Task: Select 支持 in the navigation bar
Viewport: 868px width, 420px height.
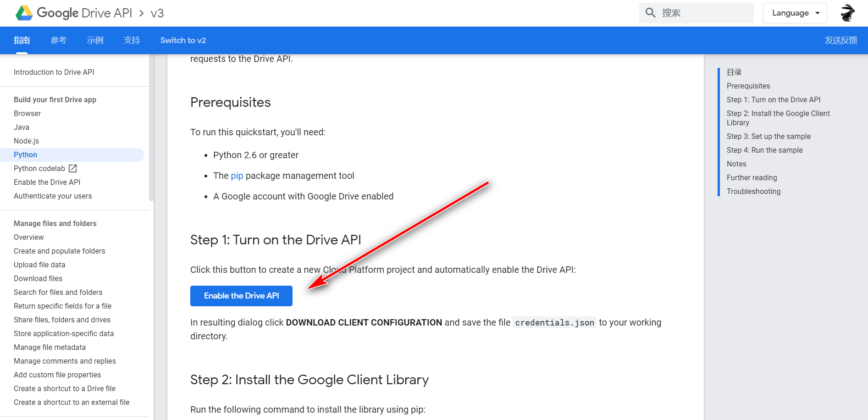Action: pyautogui.click(x=132, y=40)
